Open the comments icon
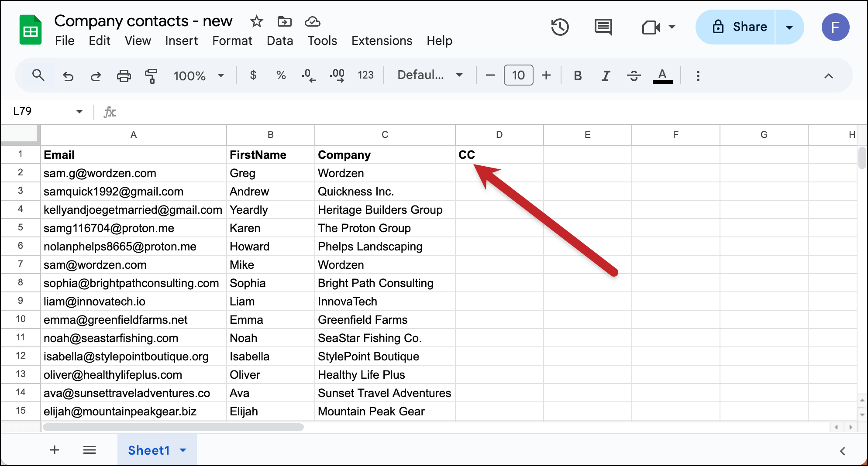Image resolution: width=868 pixels, height=466 pixels. tap(603, 27)
